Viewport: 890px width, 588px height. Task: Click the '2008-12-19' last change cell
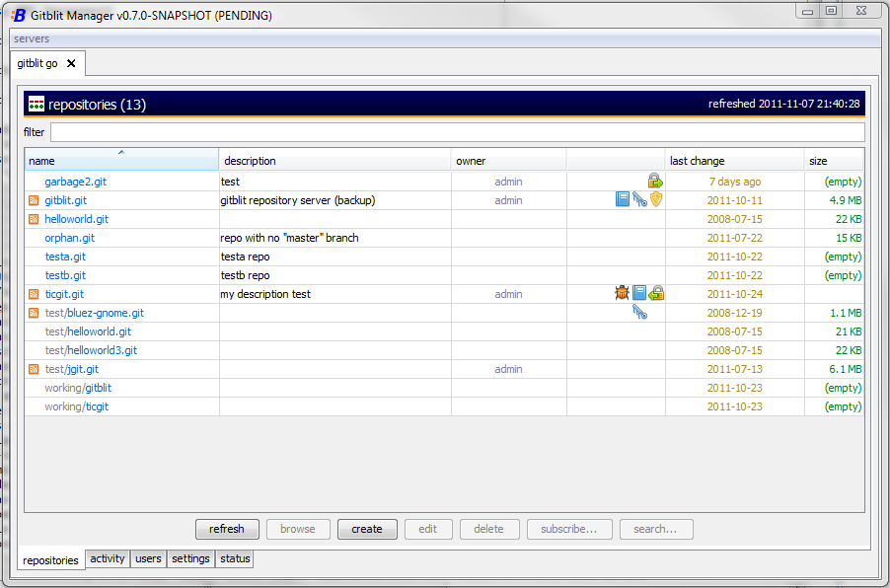[734, 313]
